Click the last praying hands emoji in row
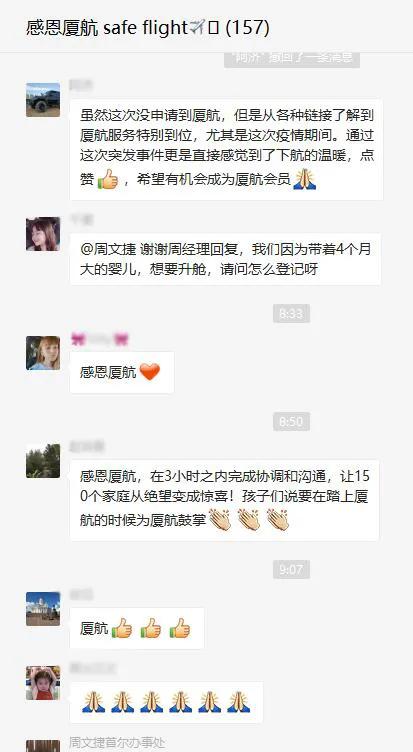Screen dimensions: 413x752 (x=238, y=702)
